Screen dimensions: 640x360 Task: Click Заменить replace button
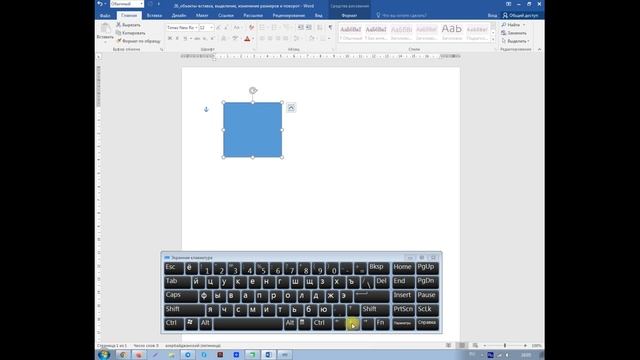[514, 33]
